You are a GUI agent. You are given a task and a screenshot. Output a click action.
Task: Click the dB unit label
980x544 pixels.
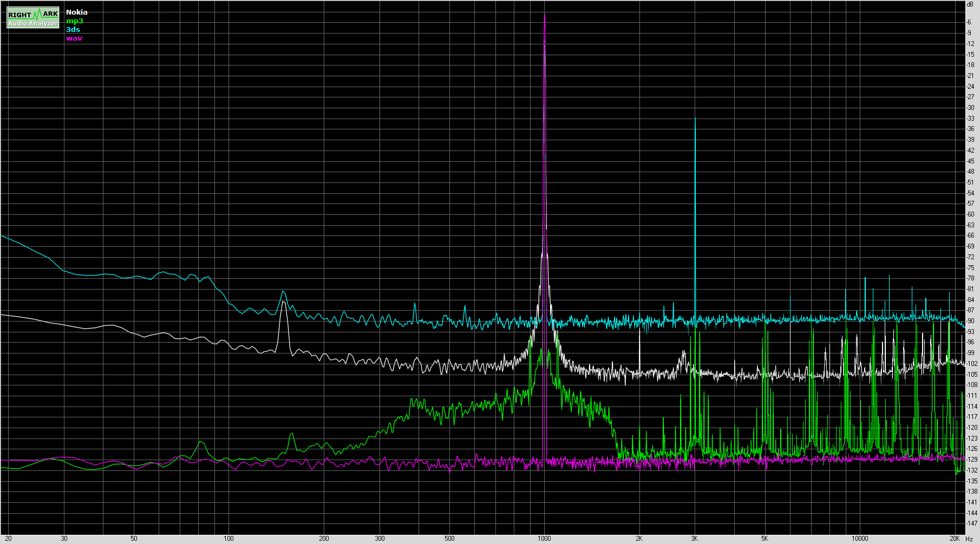coord(970,4)
